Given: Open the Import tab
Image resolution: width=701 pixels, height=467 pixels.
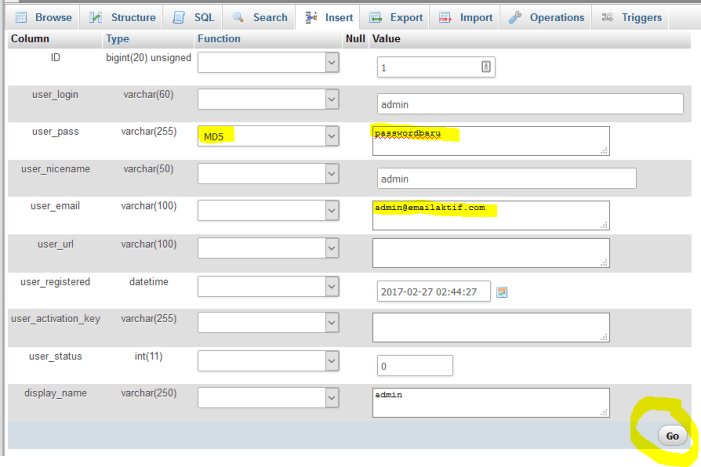Looking at the screenshot, I should (466, 17).
